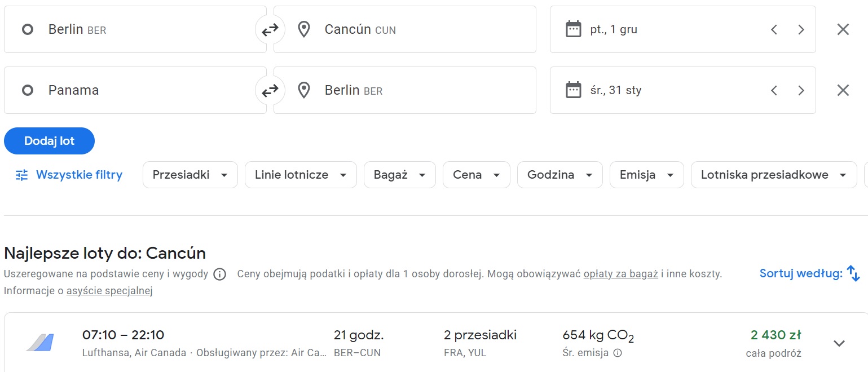The width and height of the screenshot is (868, 372).
Task: Open the asyście specjalnej link
Action: (109, 291)
